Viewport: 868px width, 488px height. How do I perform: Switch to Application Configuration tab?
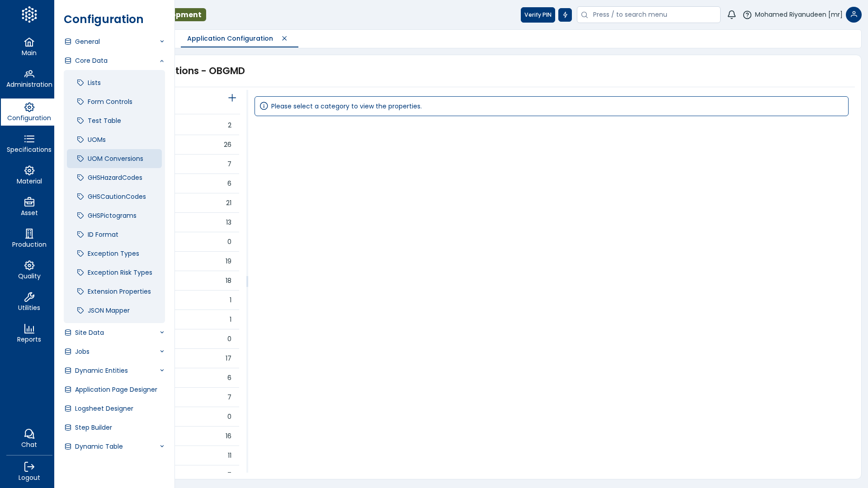pos(230,38)
